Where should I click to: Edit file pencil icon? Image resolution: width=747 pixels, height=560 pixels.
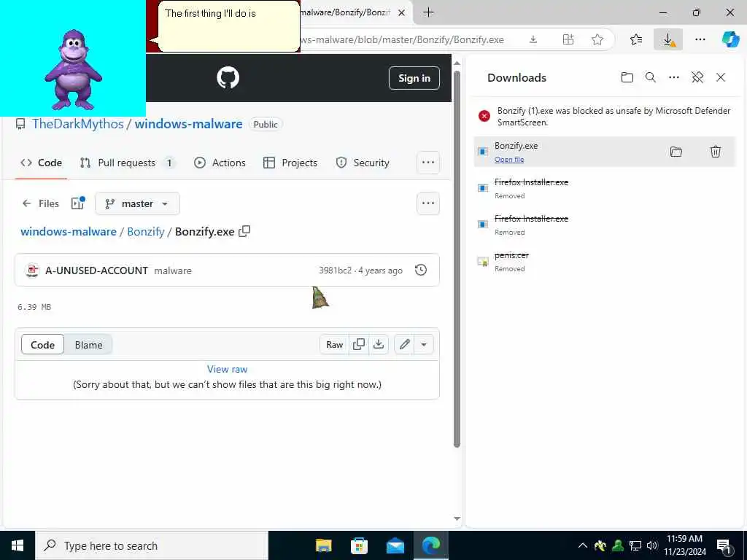click(404, 344)
